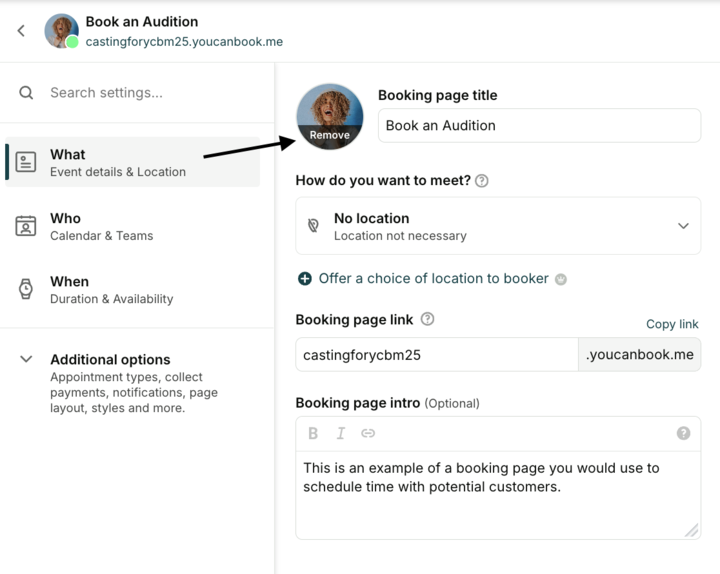720x574 pixels.
Task: Click the Booking page title input field
Action: click(540, 125)
